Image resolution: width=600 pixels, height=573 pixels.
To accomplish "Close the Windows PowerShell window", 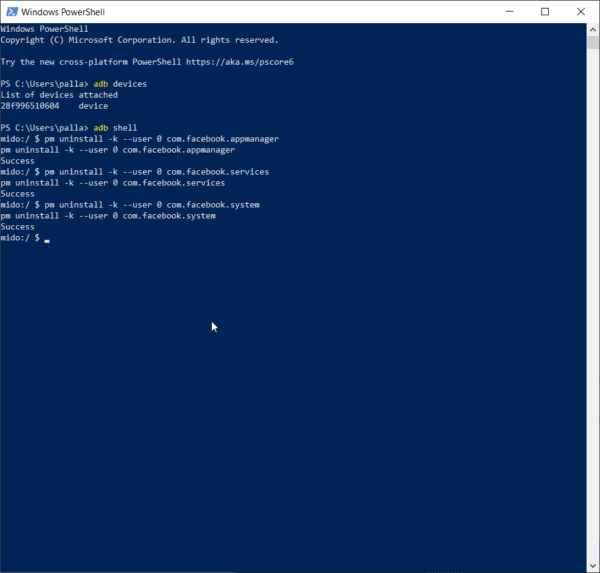I will click(581, 12).
